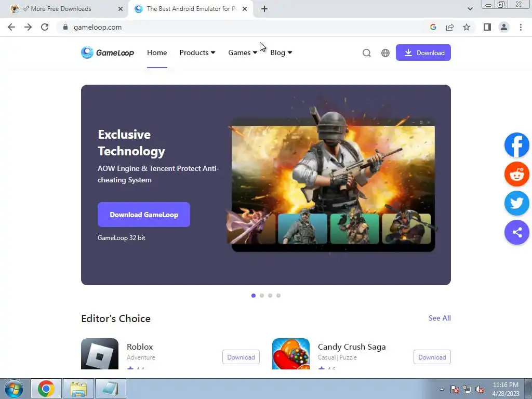
Task: Click the header Download button
Action: 423,52
